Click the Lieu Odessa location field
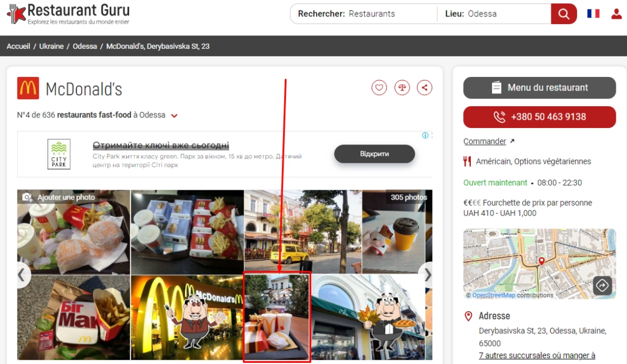Screen dimensions: 627x364 tap(494, 14)
